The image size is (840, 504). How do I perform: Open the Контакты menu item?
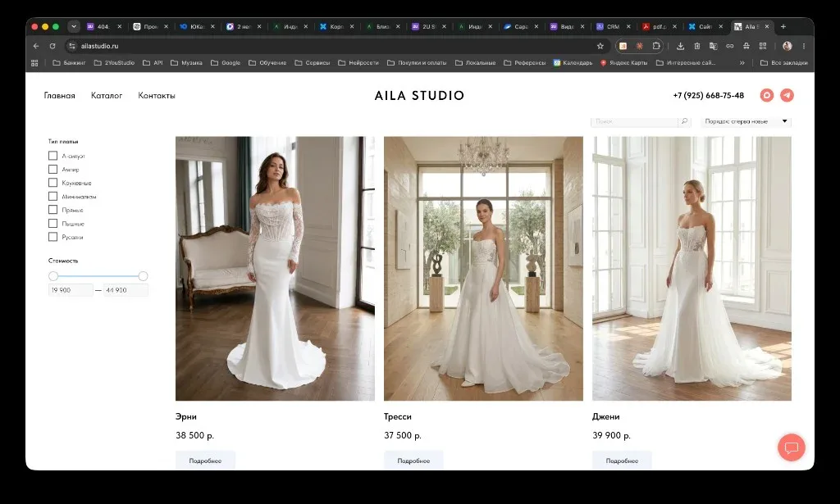pyautogui.click(x=157, y=95)
